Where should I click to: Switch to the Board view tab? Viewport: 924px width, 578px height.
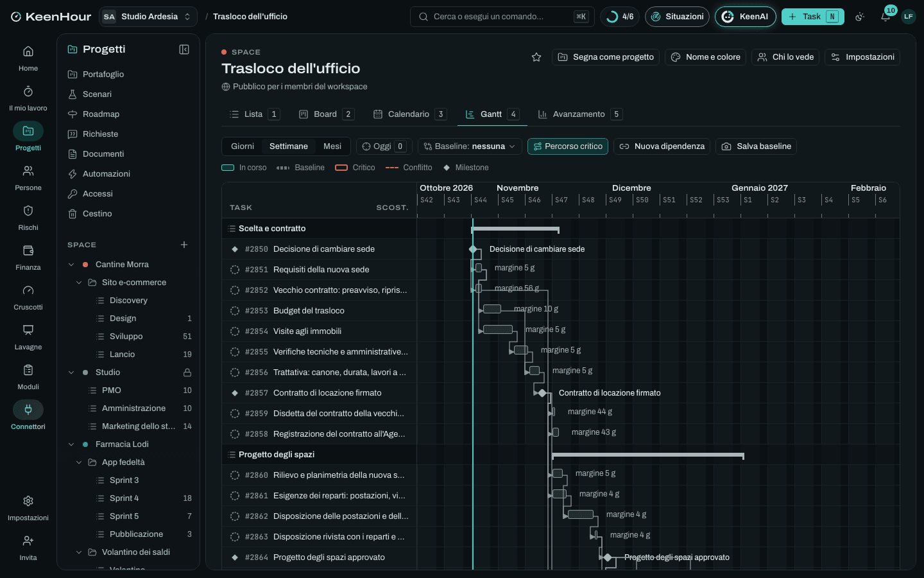pyautogui.click(x=327, y=114)
